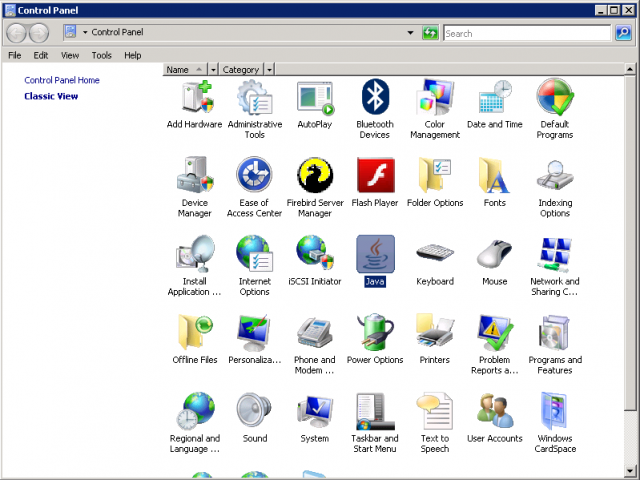Viewport: 640px width, 480px height.
Task: Open the Help menu
Action: click(x=133, y=55)
